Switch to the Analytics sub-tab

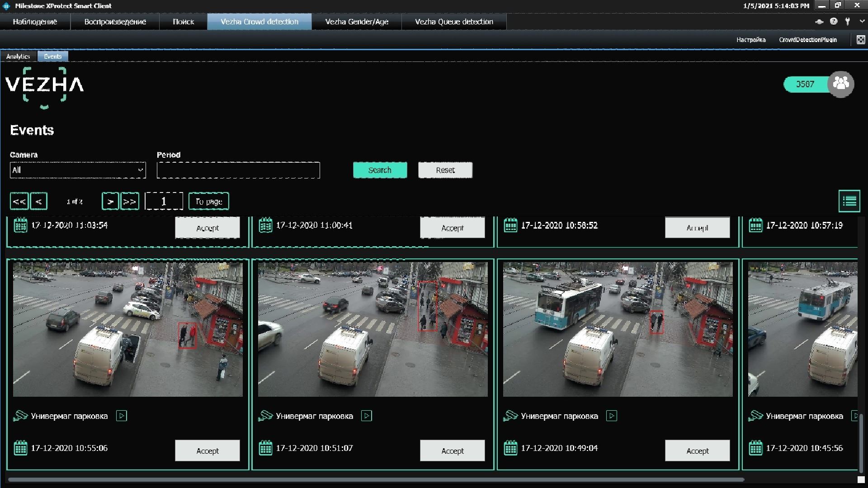coord(18,56)
